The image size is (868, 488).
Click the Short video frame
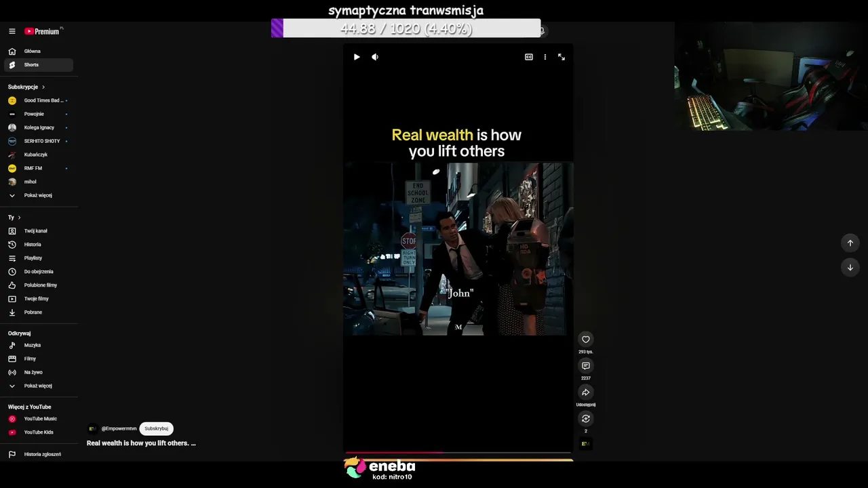458,249
